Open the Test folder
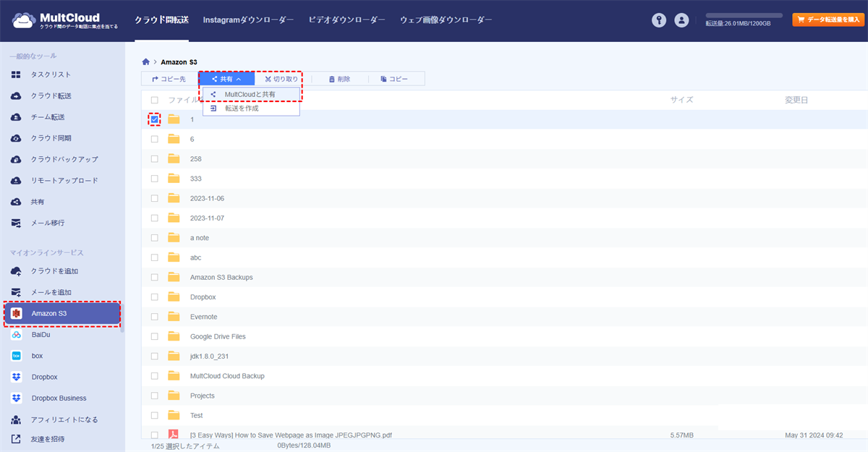 point(196,416)
